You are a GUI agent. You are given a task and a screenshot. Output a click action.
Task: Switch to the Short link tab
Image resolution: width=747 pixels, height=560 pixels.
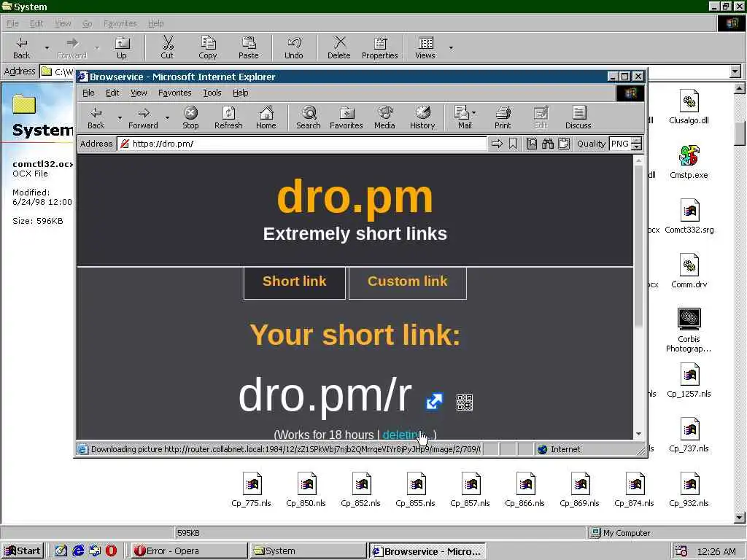click(x=295, y=283)
